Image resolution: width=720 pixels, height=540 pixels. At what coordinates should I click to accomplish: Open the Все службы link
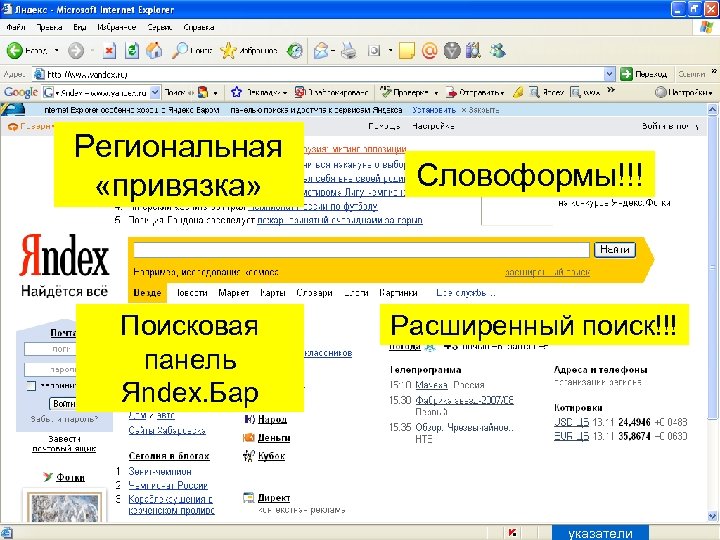[466, 292]
